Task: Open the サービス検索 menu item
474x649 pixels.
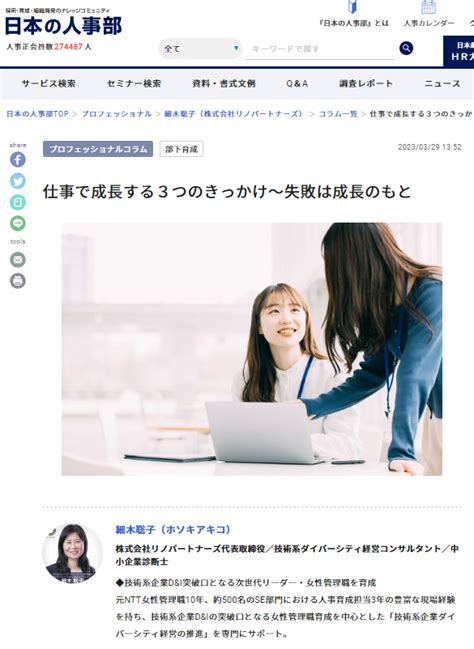Action: tap(49, 84)
